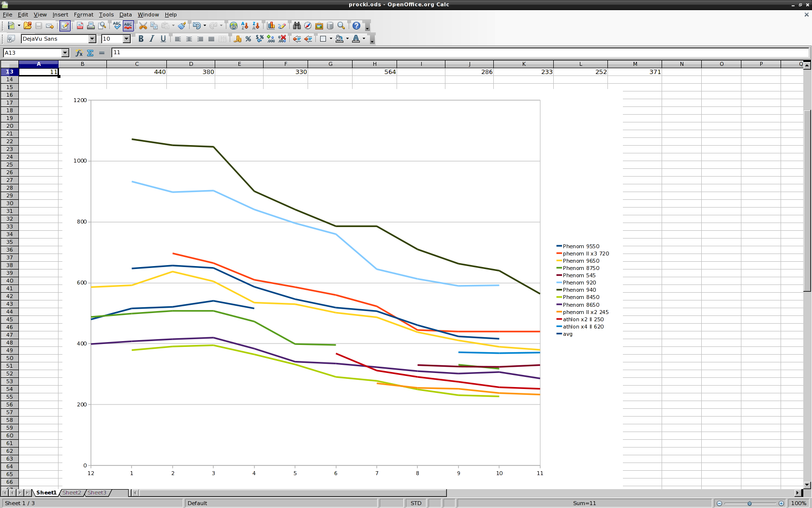Open the Insert Chart tool
812x508 pixels.
pyautogui.click(x=271, y=26)
